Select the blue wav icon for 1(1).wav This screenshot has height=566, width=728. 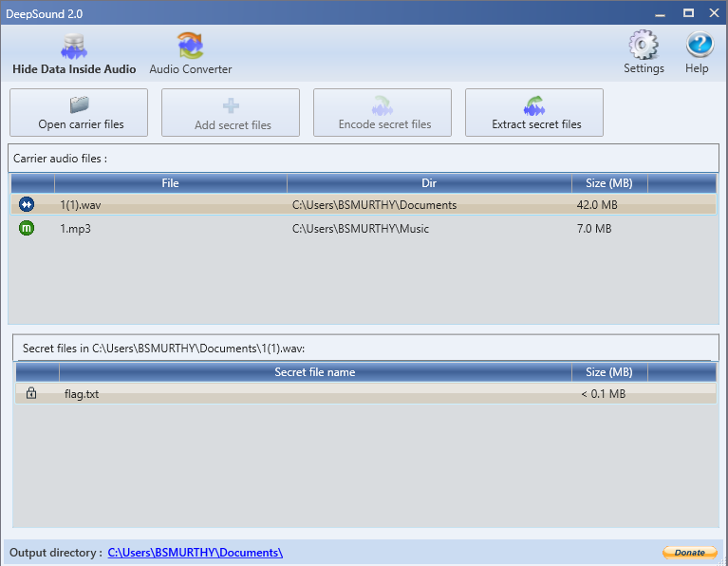[27, 204]
